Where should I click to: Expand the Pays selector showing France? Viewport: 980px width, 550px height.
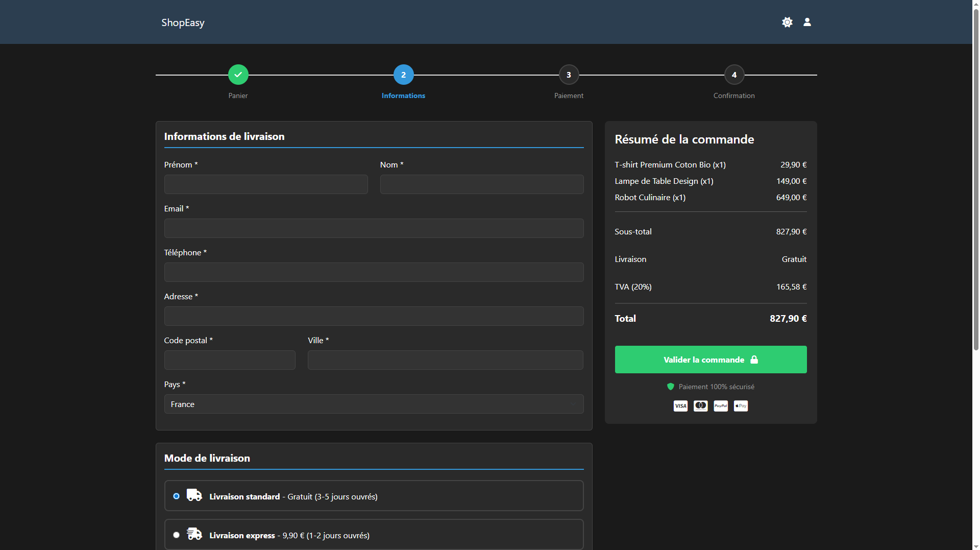374,403
